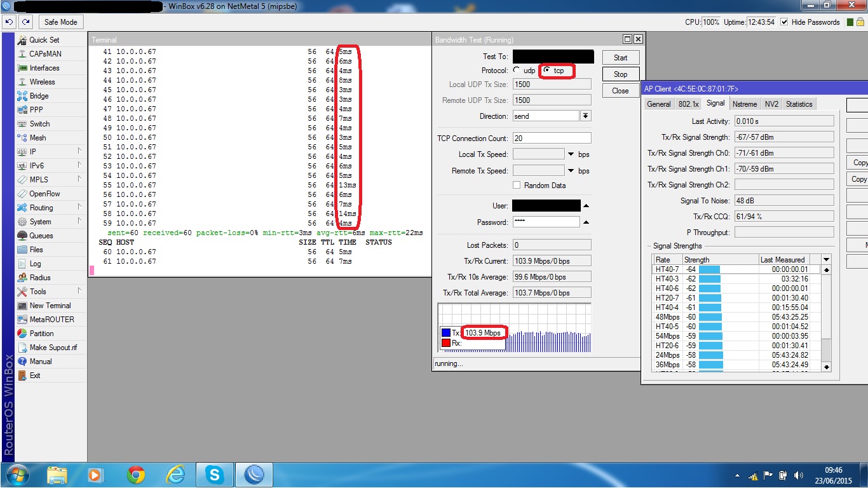The width and height of the screenshot is (868, 488).
Task: Expand the IPv6 submenu
Action: tap(79, 165)
